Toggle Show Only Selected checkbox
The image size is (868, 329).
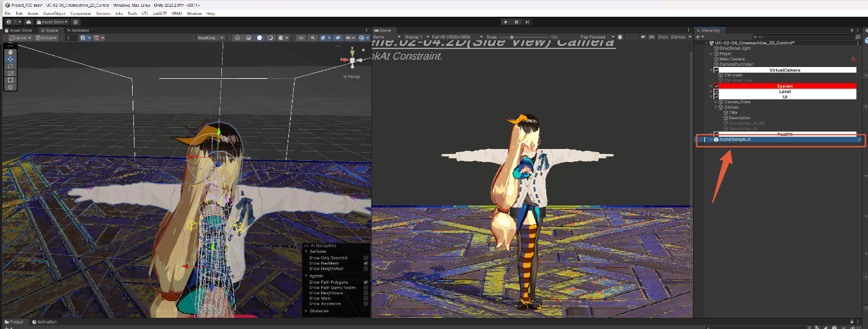tap(366, 258)
